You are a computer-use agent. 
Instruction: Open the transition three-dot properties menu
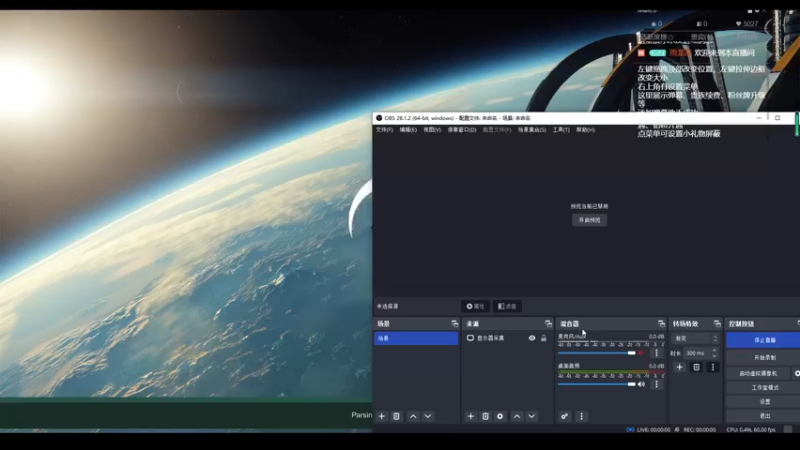click(x=713, y=367)
